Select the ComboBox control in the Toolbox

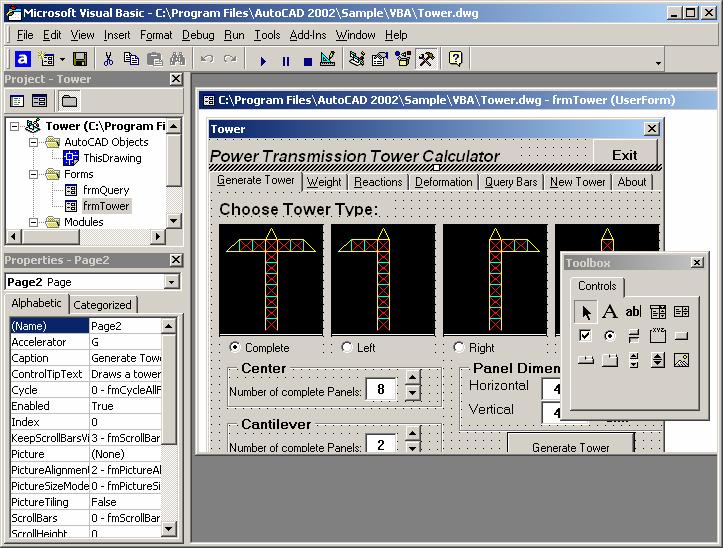coord(658,312)
